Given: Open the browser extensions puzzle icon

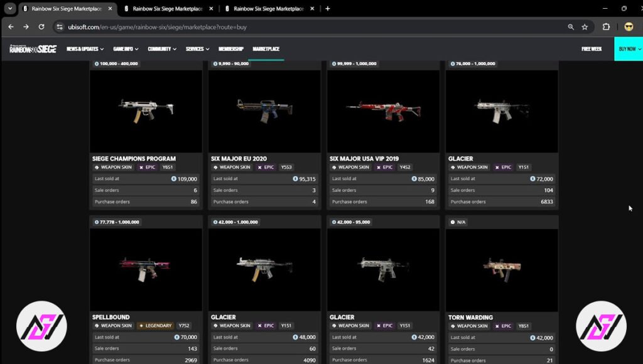Looking at the screenshot, I should click(606, 27).
